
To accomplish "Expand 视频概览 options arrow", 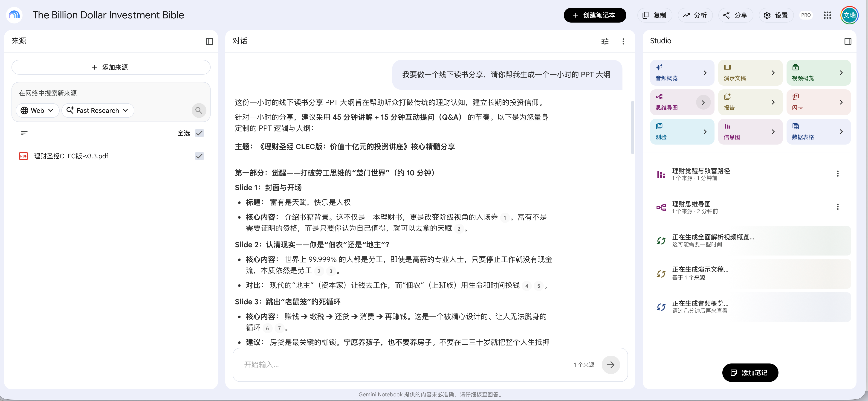I will [841, 73].
